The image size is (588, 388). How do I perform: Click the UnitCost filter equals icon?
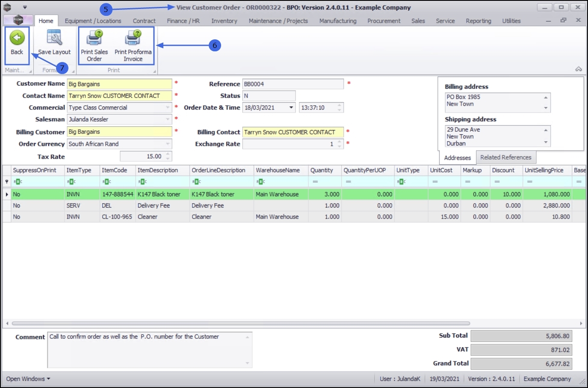(435, 182)
